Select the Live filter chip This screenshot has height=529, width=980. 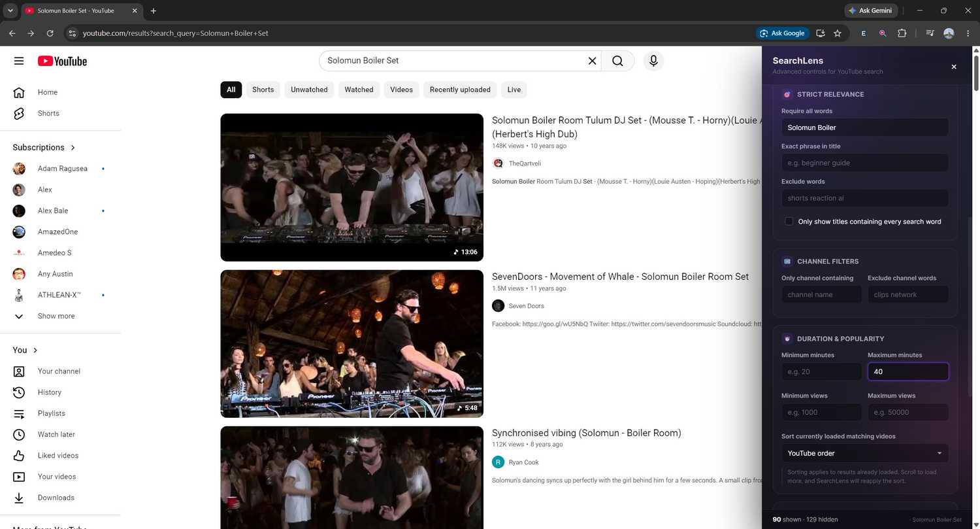tap(514, 90)
